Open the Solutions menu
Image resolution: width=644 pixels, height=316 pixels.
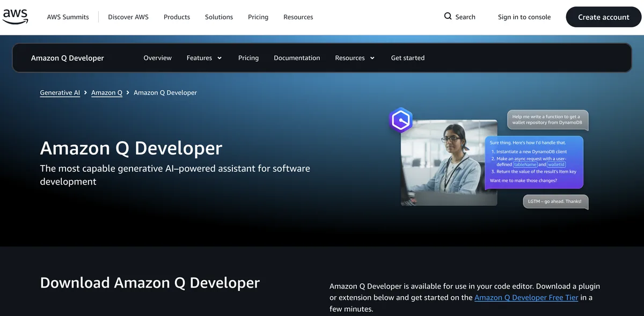(x=219, y=17)
